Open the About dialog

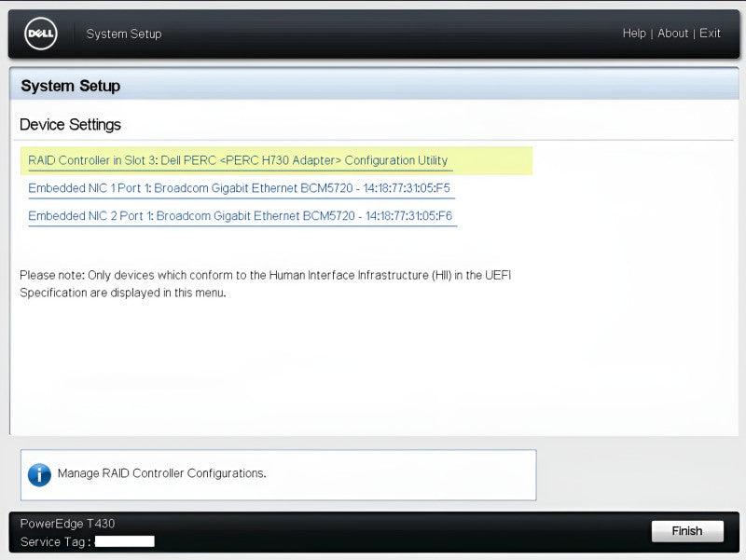click(x=672, y=34)
